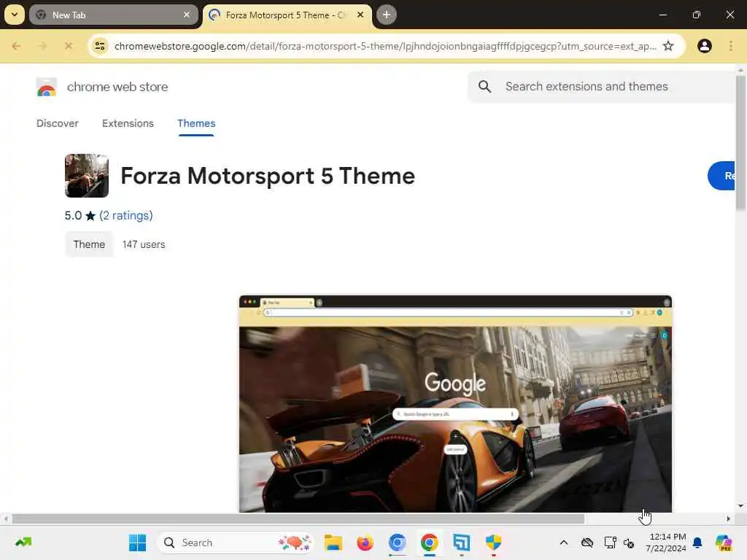Open the Extensions section
This screenshot has width=747, height=560.
pyautogui.click(x=128, y=123)
